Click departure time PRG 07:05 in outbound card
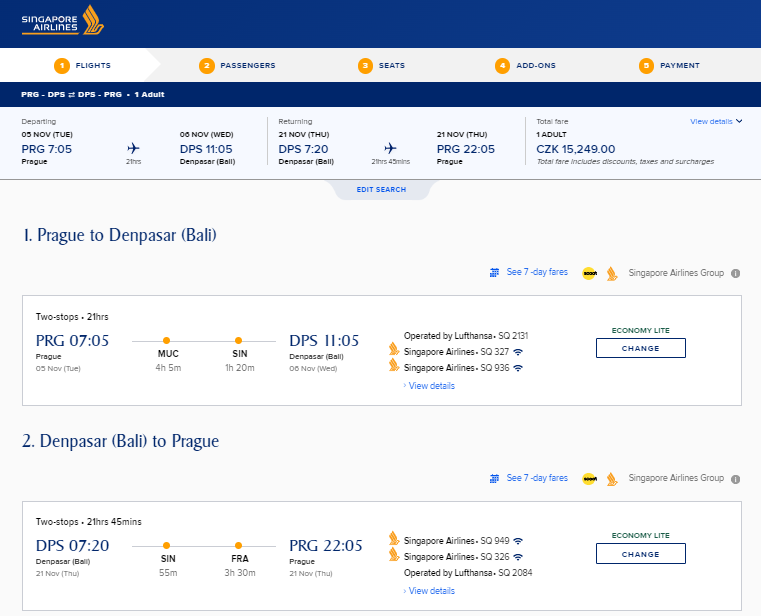Screen dimensions: 761x616 click(x=72, y=341)
